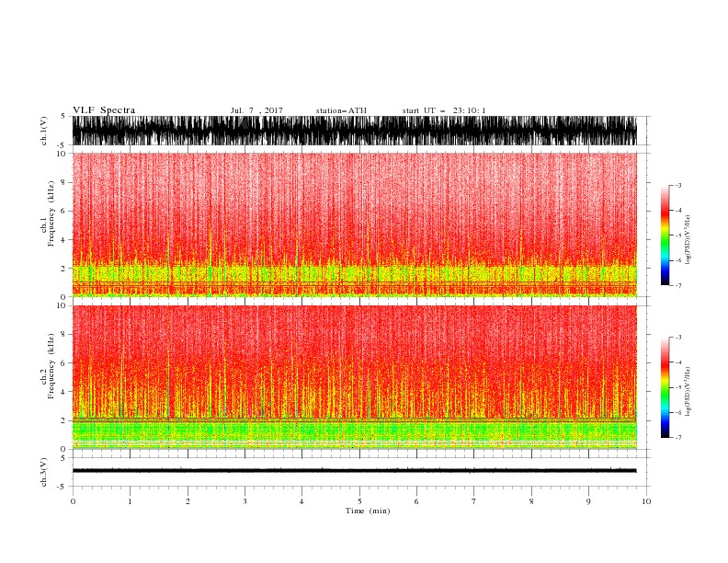Click the "ch.3(V)" axis label
Screen dimensions: 728x563
[44, 473]
